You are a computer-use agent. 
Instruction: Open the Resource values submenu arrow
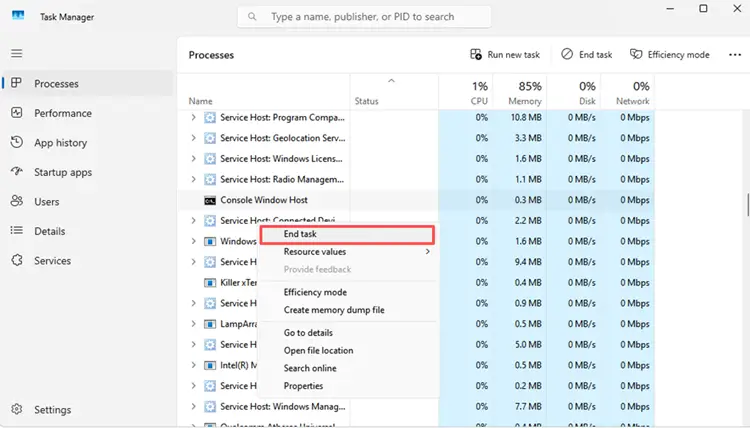tap(428, 252)
